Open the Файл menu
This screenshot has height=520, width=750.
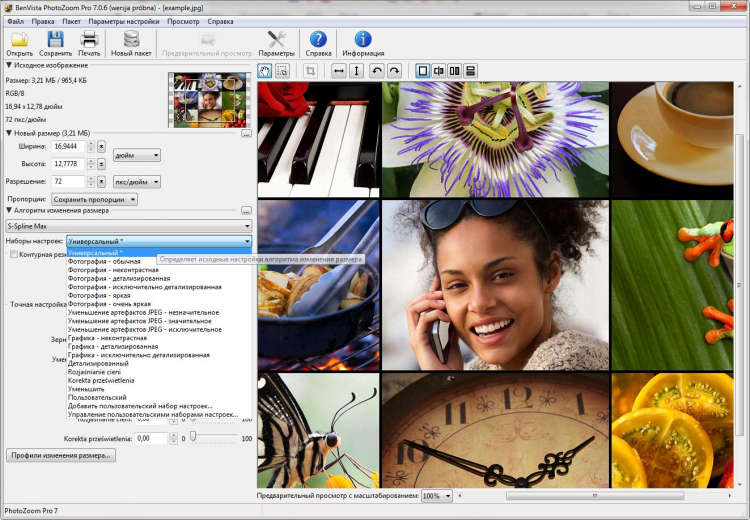pyautogui.click(x=16, y=22)
